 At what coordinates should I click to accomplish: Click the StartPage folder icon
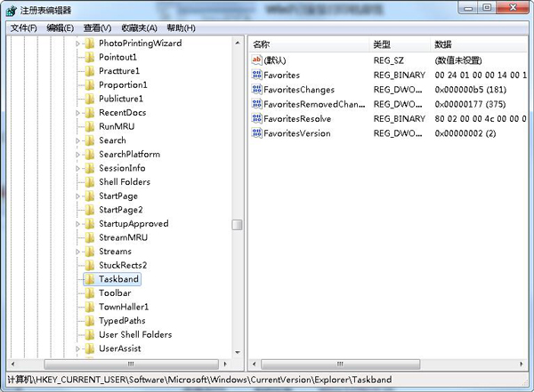(x=90, y=196)
